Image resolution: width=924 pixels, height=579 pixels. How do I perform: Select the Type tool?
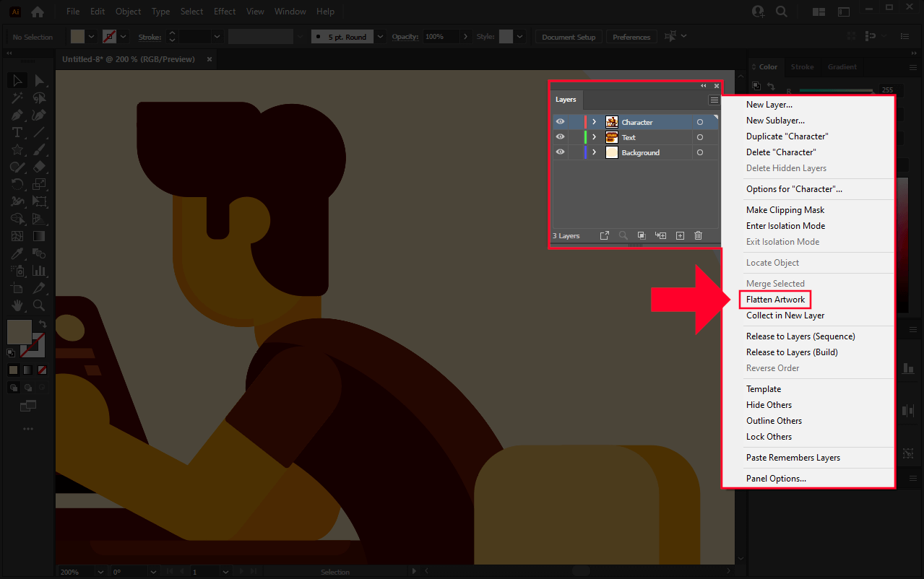(17, 132)
